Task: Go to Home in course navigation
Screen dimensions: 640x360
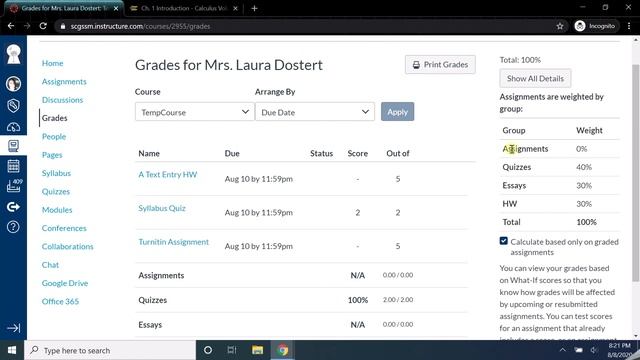Action: [x=52, y=63]
